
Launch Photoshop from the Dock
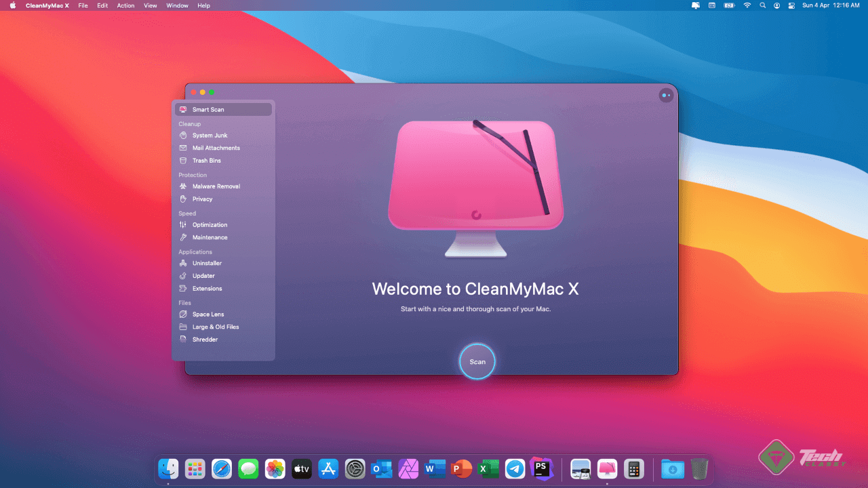(x=542, y=468)
